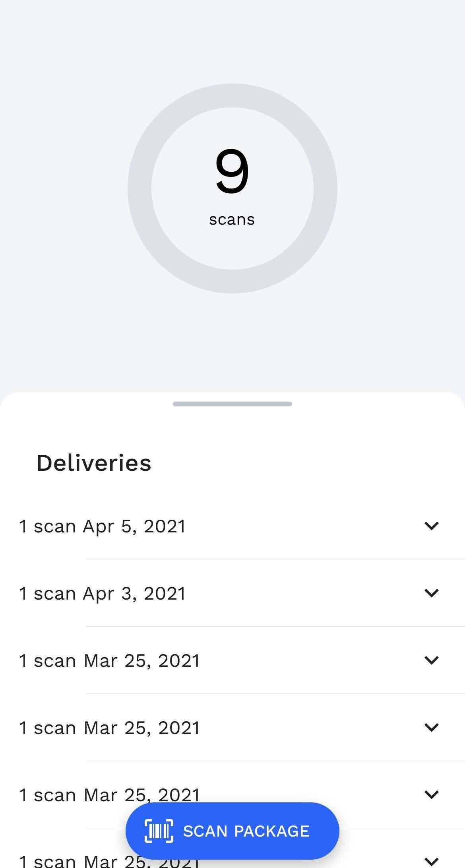
Task: Select the "1 scan Apr 3, 2021" entry
Action: coord(103,594)
